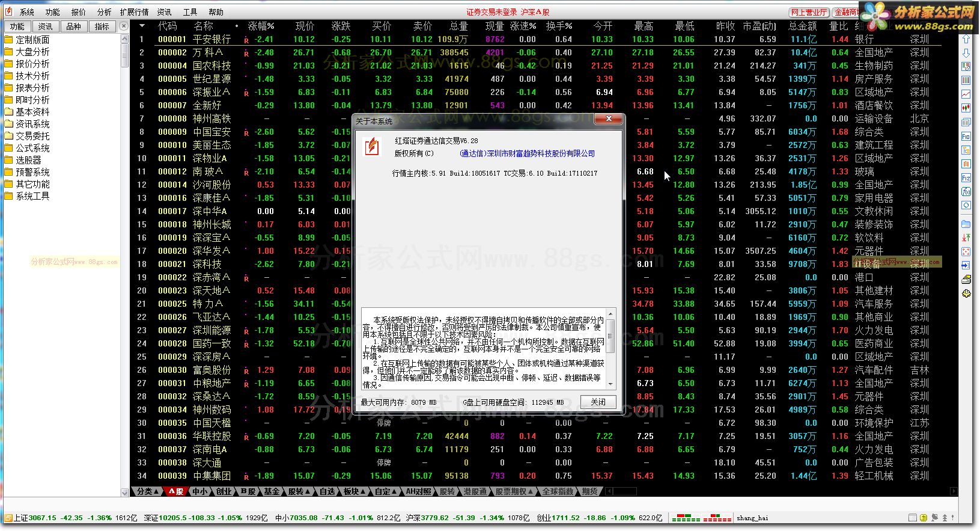Open the 预警系统 folder item

[28, 172]
